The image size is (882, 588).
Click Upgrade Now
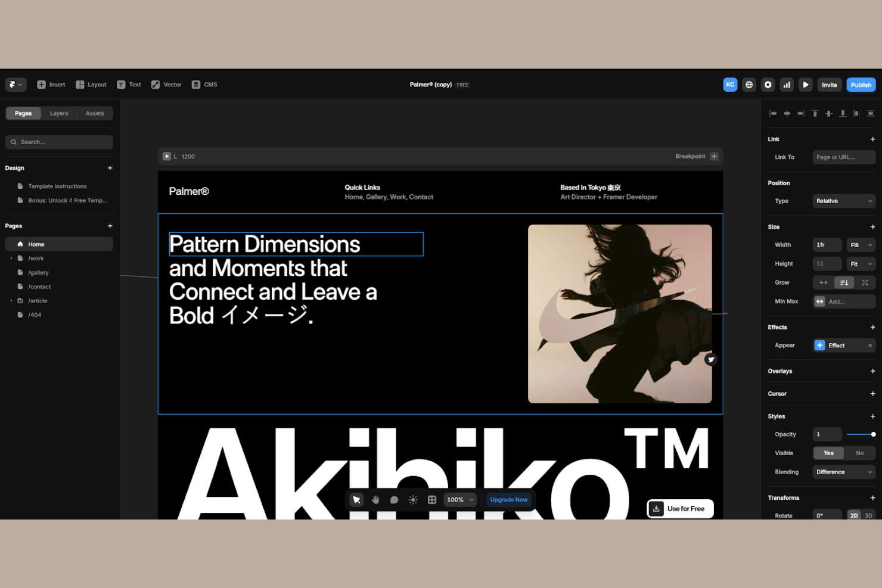508,500
